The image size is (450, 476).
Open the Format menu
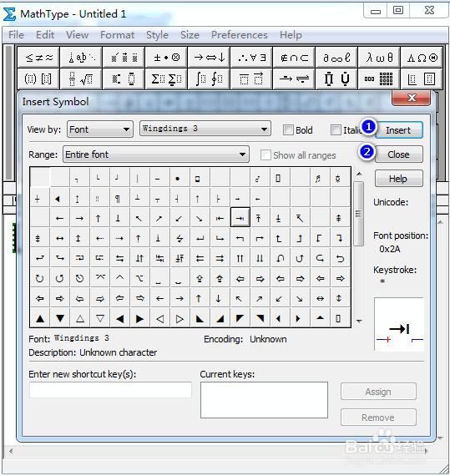pyautogui.click(x=118, y=34)
